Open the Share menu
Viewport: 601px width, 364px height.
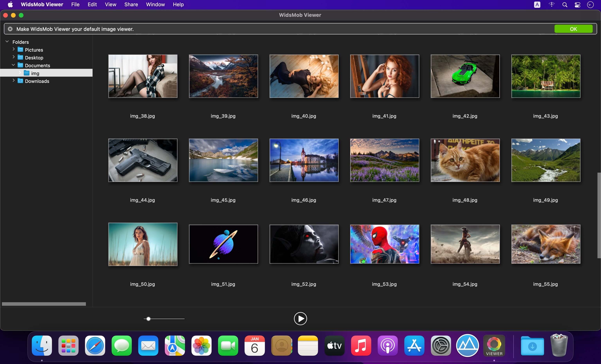pos(131,4)
